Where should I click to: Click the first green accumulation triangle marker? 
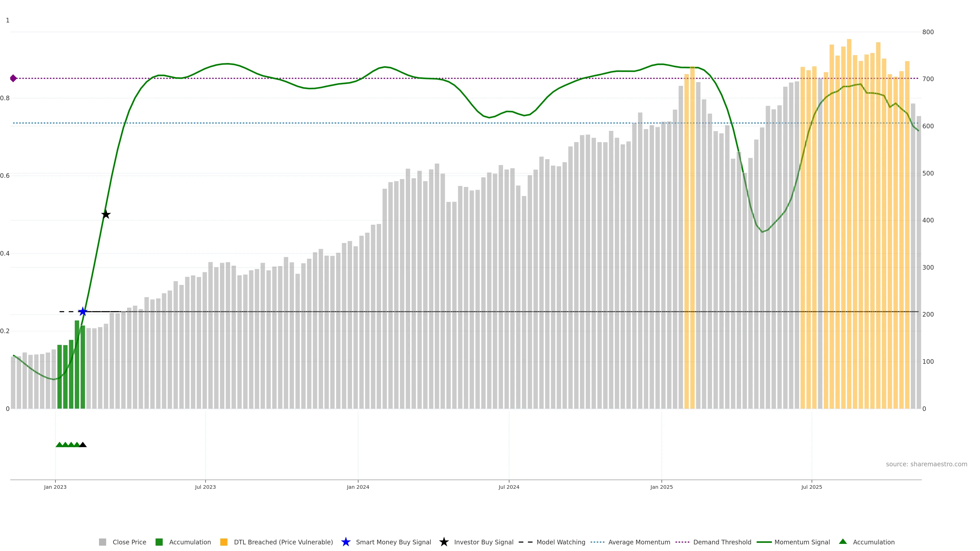59,445
